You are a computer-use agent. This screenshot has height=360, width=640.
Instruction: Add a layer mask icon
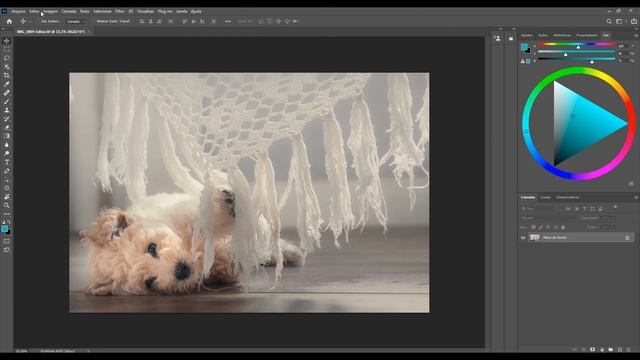point(593,350)
